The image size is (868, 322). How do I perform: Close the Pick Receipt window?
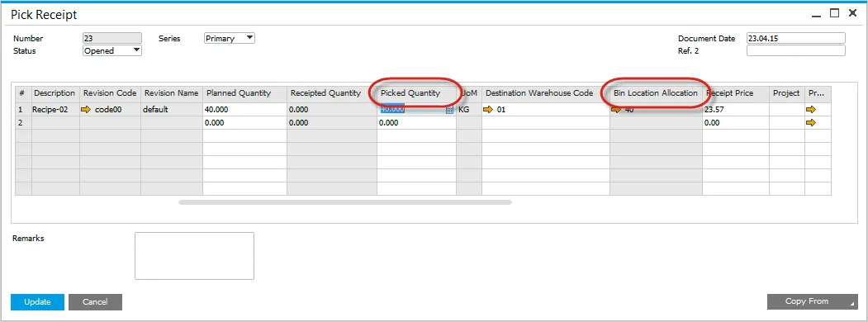(852, 13)
